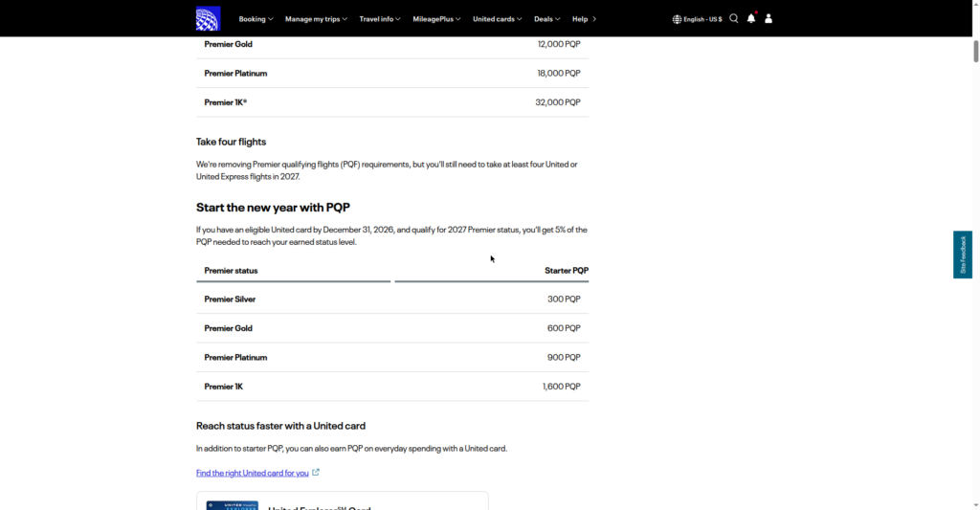Select the 12,000 PQP value
The image size is (980, 510).
(x=559, y=44)
